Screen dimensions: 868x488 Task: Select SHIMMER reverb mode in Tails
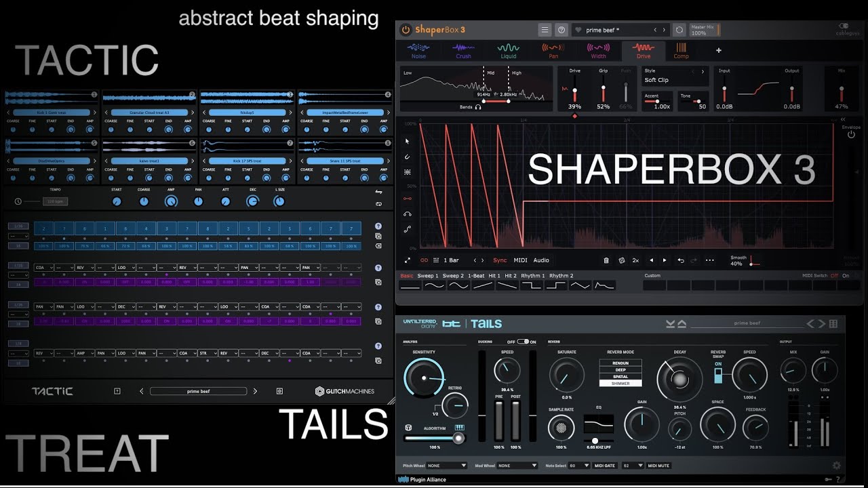620,384
